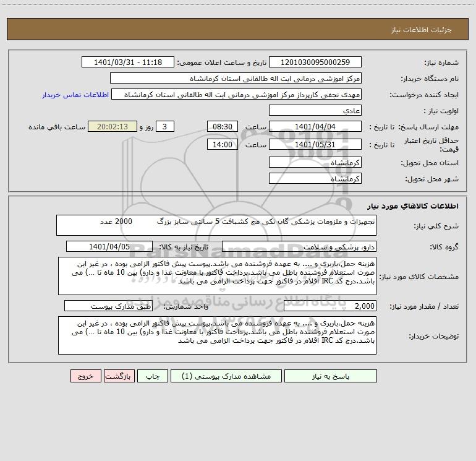Click the تاریخ نیاز به کالا field 1401/04/05
The image size is (476, 461).
point(109,246)
